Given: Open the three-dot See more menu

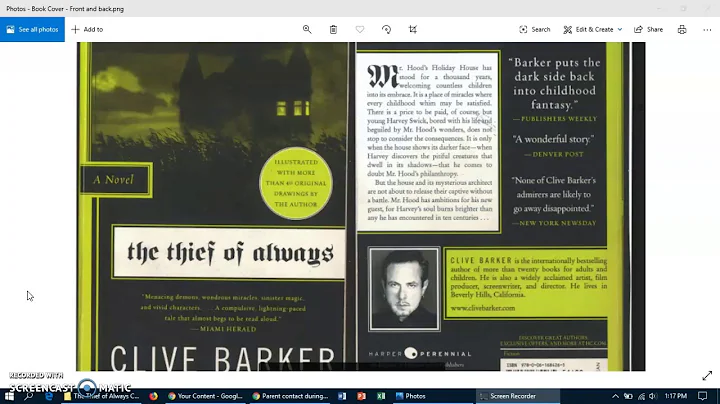Looking at the screenshot, I should click(x=707, y=29).
